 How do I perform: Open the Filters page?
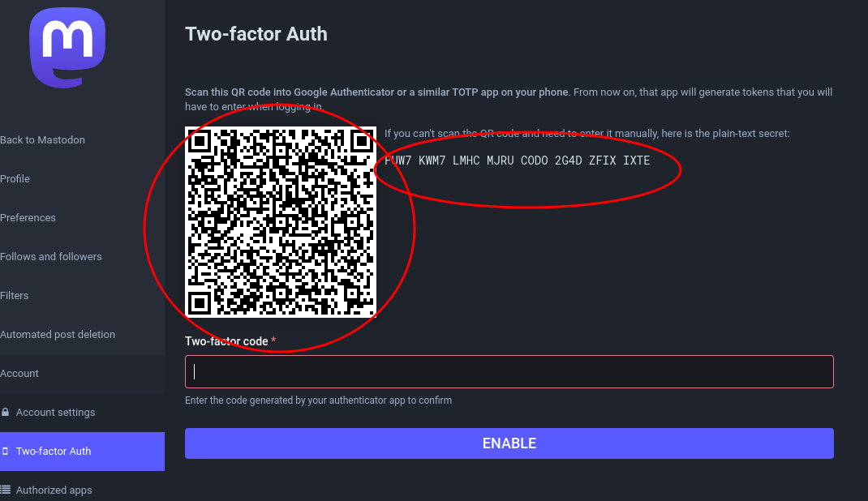tap(15, 295)
